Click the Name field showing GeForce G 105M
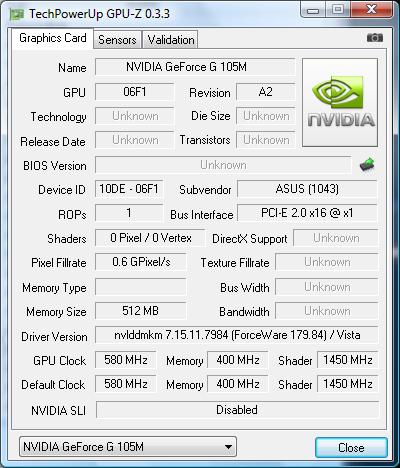 (x=195, y=67)
